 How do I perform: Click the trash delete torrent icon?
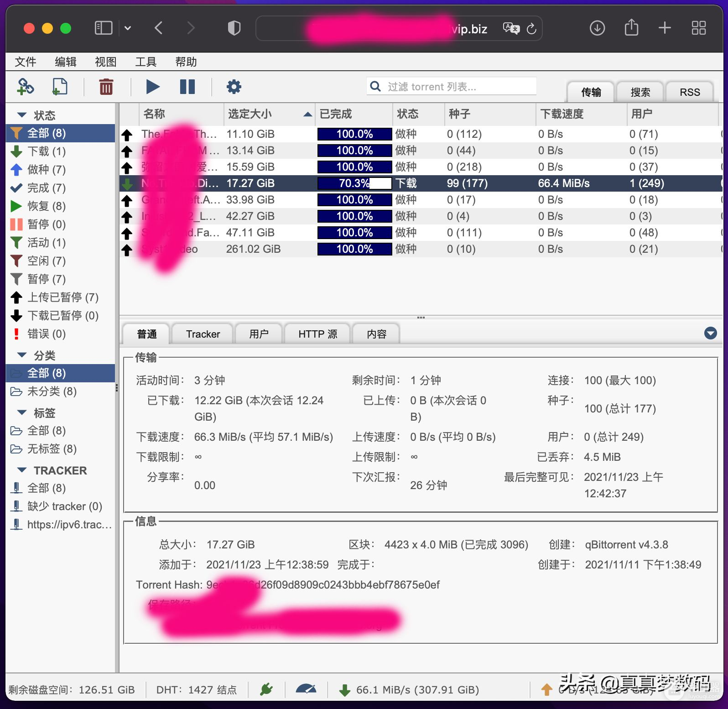click(106, 87)
